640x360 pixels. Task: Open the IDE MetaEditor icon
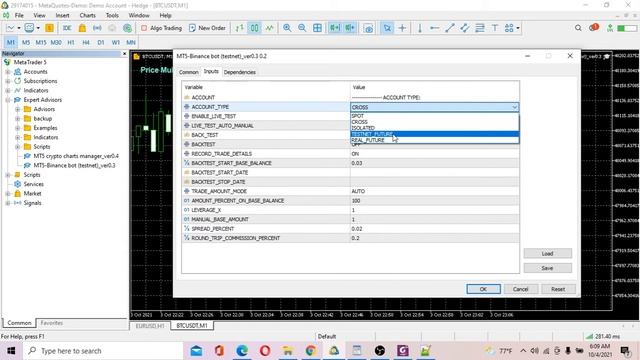pyautogui.click(x=67, y=28)
